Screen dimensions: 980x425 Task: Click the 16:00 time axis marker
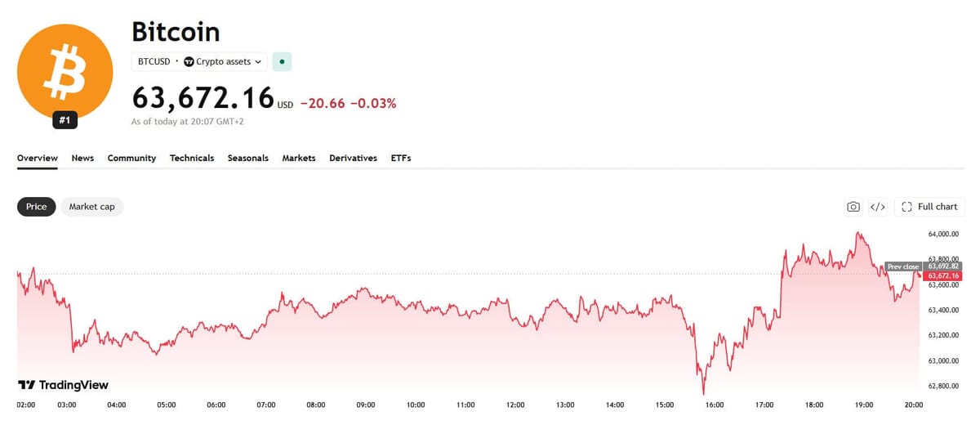pyautogui.click(x=715, y=405)
